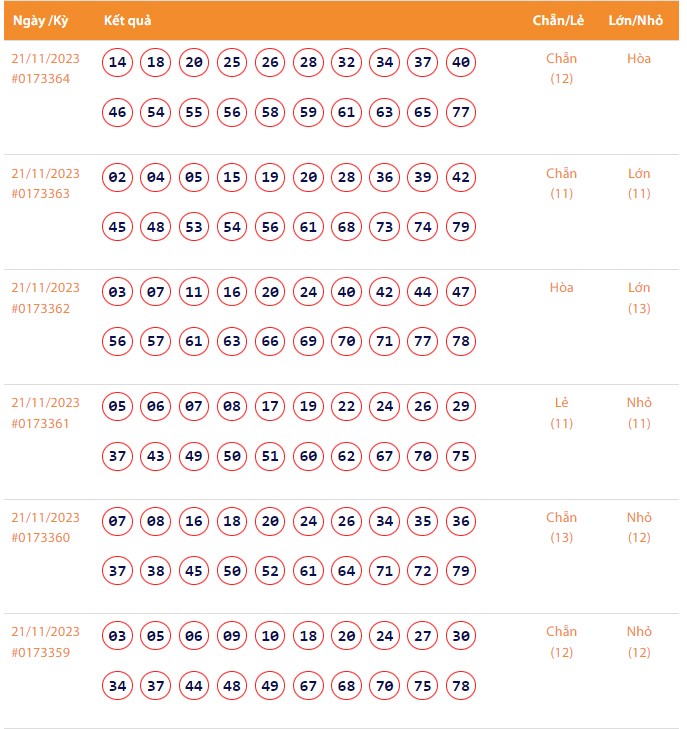Click the "Lớn/Nhỏ" column header
Image resolution: width=687 pixels, height=729 pixels.
638,21
